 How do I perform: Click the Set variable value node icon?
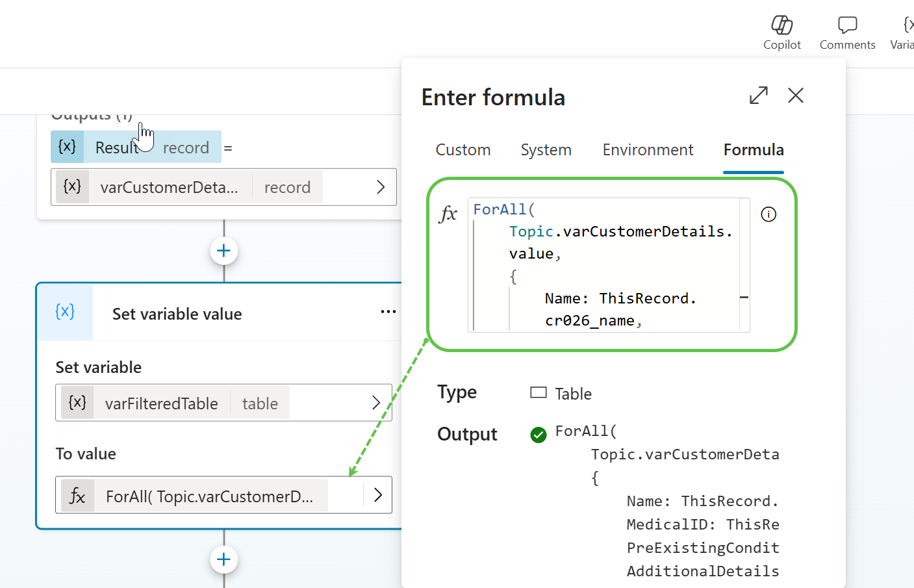(x=65, y=312)
